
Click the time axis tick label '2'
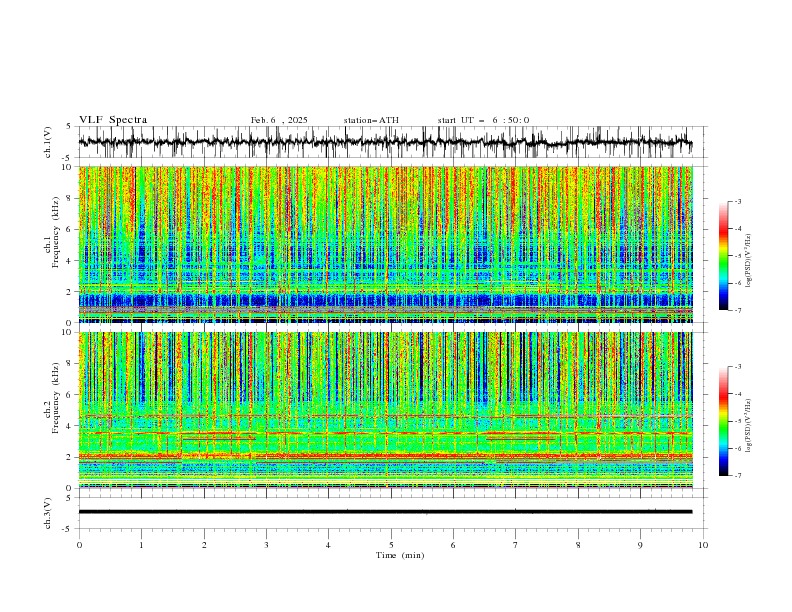204,545
